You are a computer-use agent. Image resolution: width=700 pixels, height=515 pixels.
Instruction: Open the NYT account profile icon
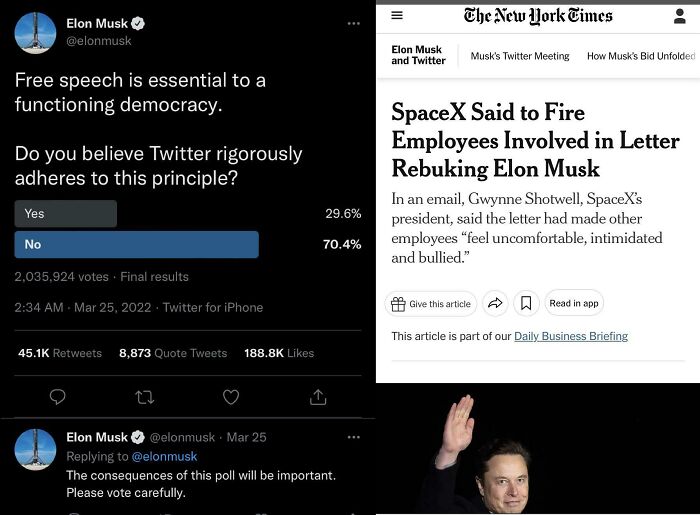pos(680,16)
